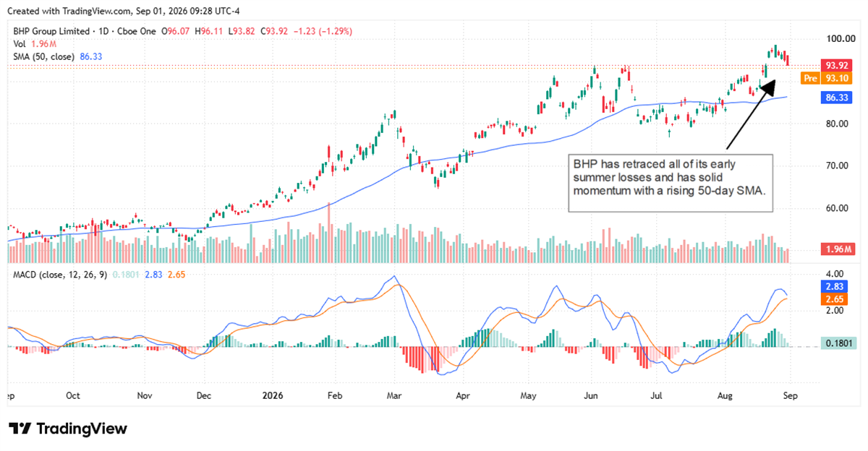Click the change value '−1.23 (−1.29%)'
868x451 pixels.
coord(323,31)
